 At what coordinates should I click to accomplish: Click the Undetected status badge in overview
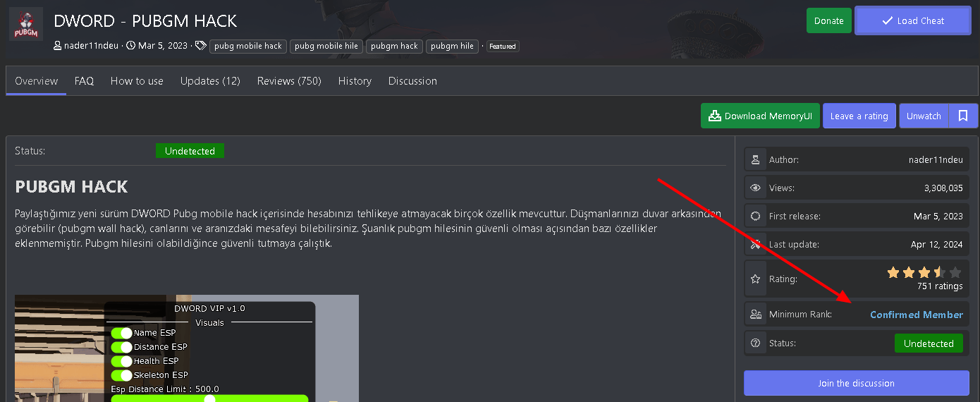pos(190,151)
